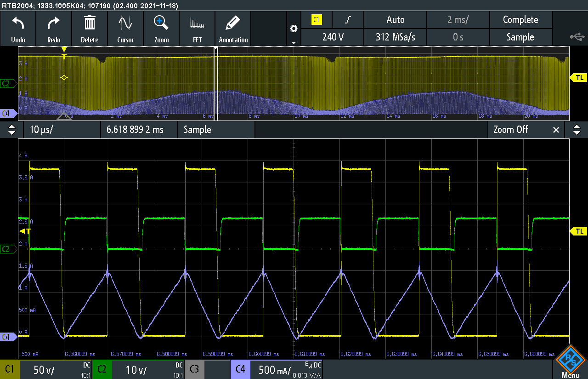
Task: Expand zoom timebase stepper left of 10 µs/
Action: point(12,130)
